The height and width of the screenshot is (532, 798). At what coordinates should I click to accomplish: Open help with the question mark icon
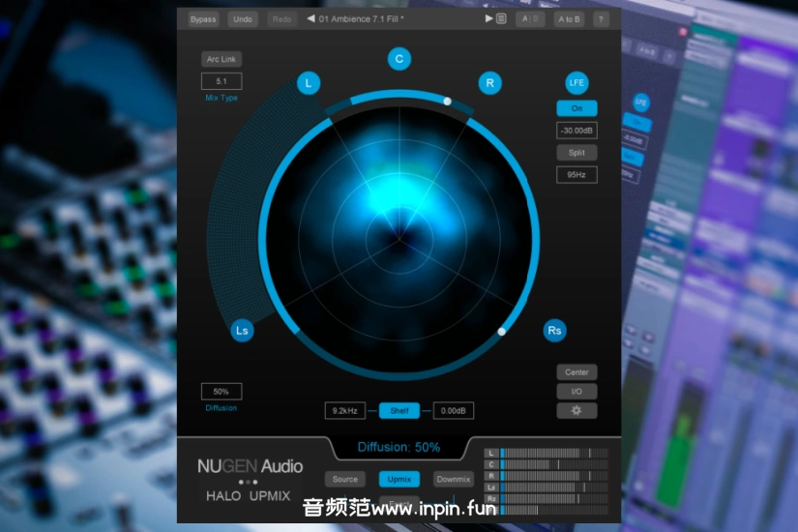601,18
